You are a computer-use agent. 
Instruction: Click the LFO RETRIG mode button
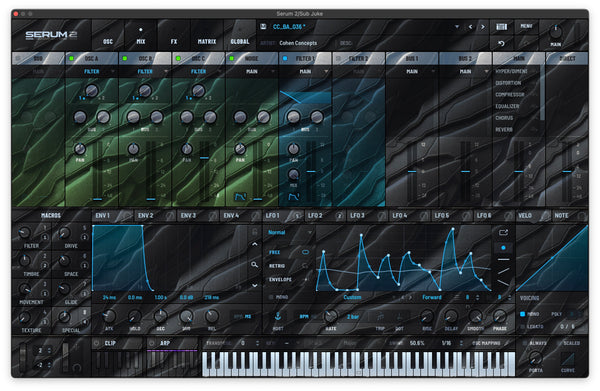(x=277, y=266)
